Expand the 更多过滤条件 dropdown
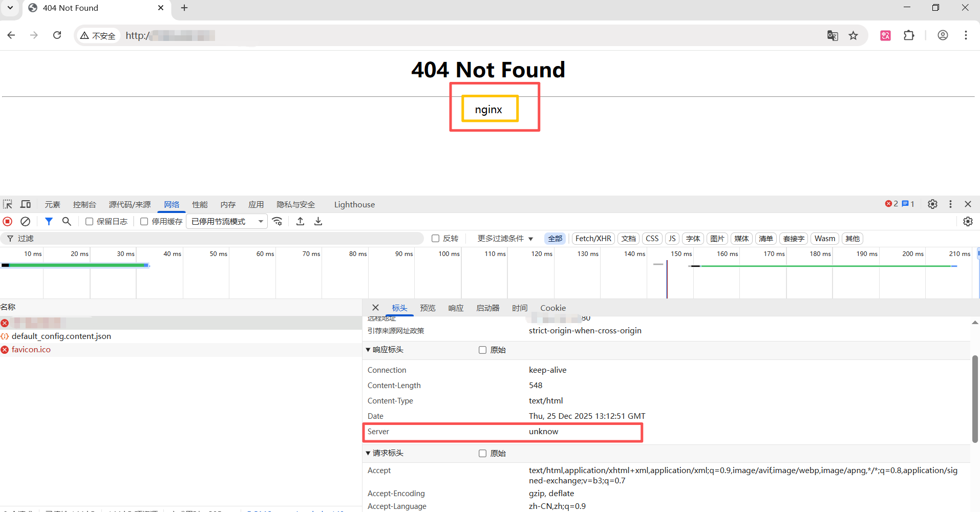The width and height of the screenshot is (980, 512). [505, 239]
